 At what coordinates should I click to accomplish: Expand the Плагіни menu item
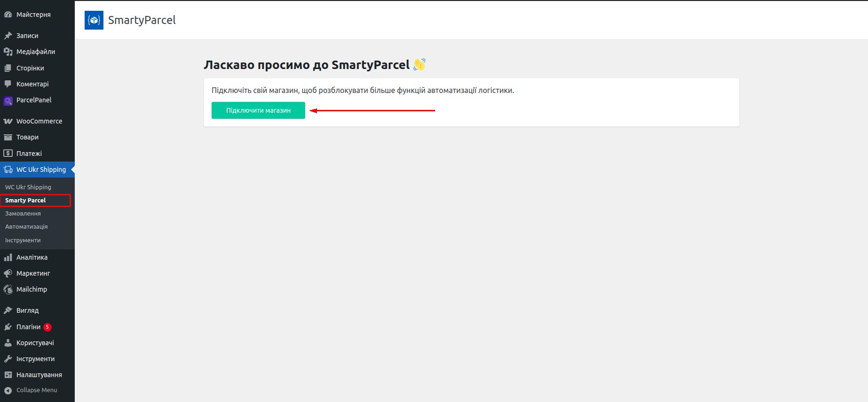[x=28, y=327]
